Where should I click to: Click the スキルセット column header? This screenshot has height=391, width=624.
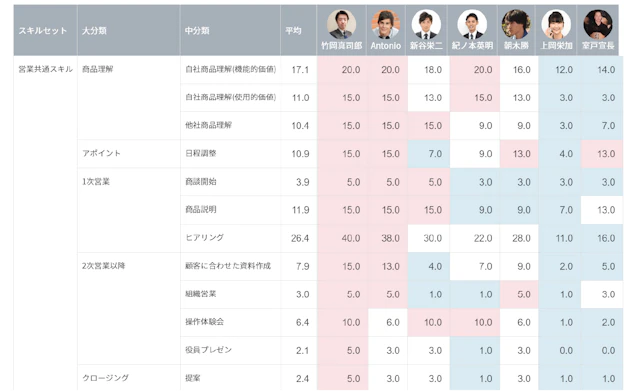coord(43,31)
